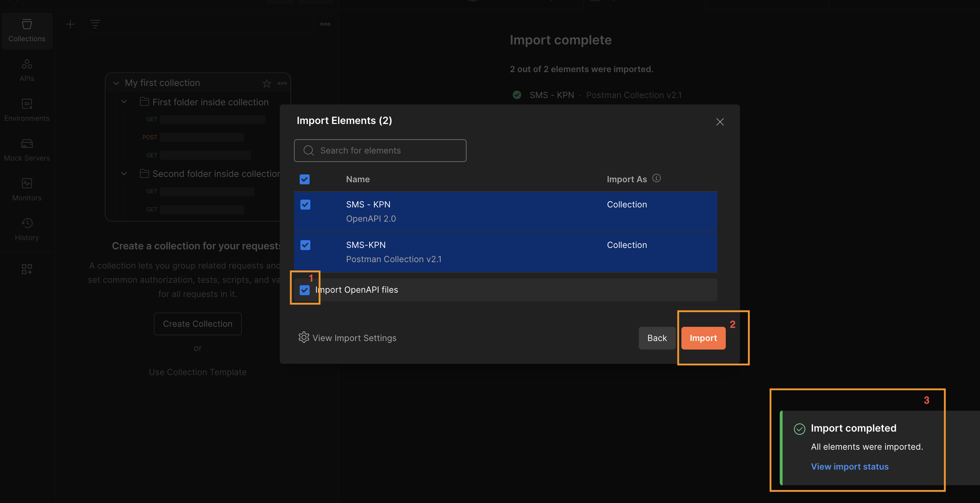The width and height of the screenshot is (980, 503).
Task: Click the Search for elements field
Action: 380,151
